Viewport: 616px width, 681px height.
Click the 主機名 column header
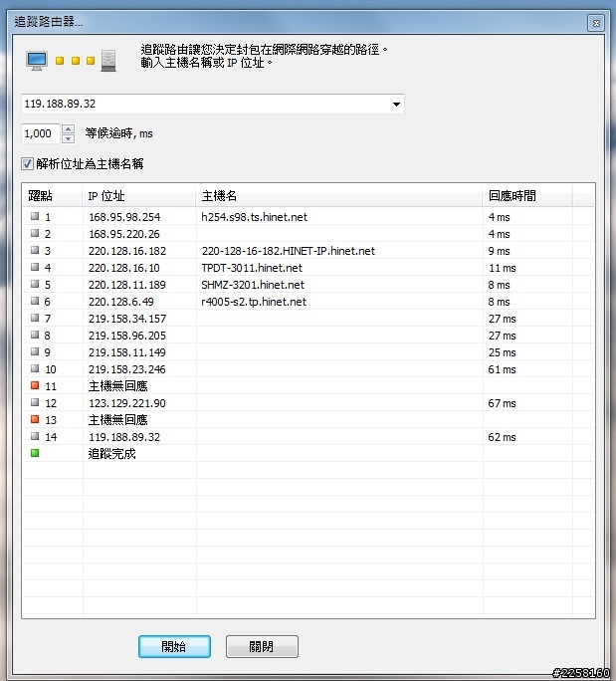coord(338,196)
